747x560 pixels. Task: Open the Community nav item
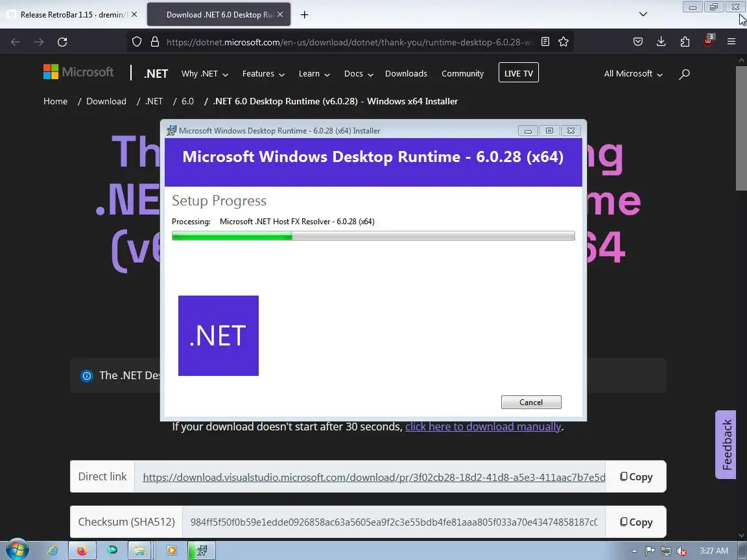pos(462,74)
